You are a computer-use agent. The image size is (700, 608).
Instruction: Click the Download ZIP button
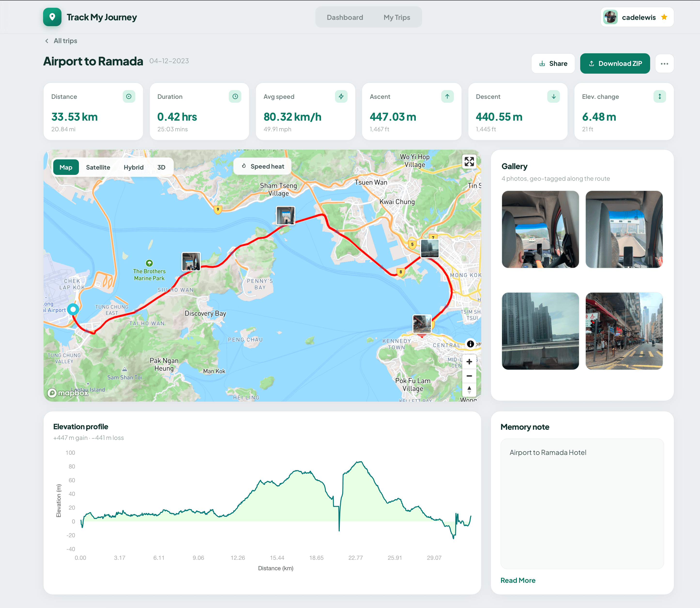point(615,63)
